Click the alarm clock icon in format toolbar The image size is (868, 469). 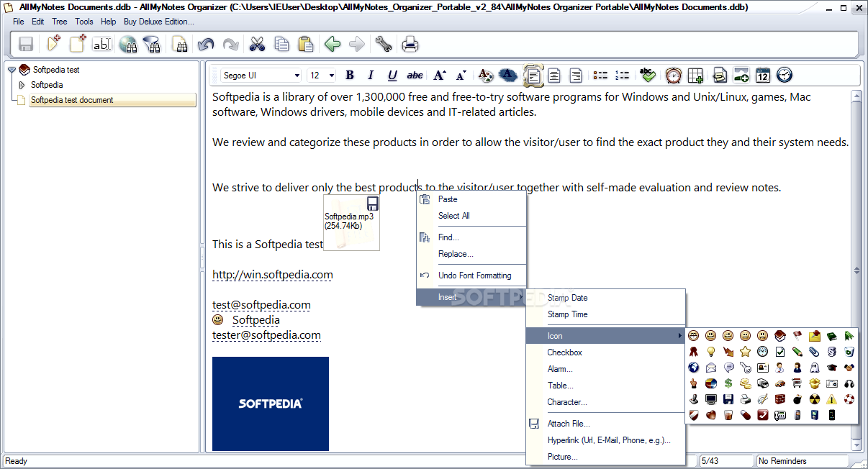[x=673, y=75]
